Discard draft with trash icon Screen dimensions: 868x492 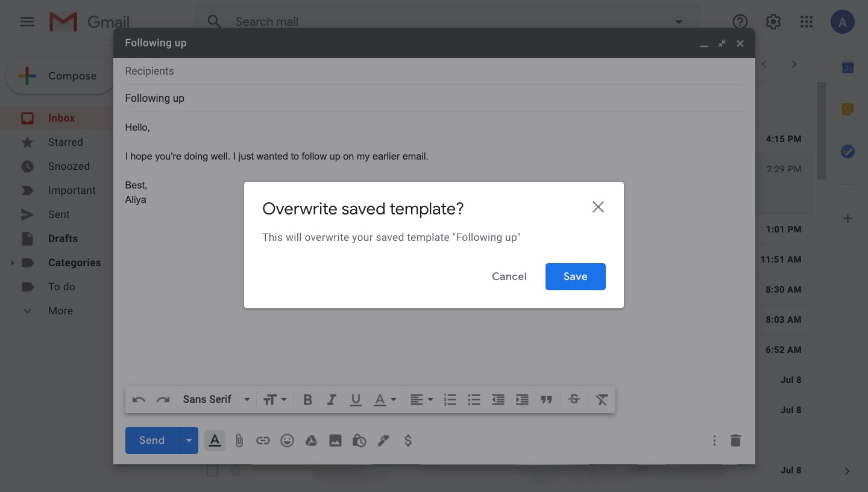[735, 441]
